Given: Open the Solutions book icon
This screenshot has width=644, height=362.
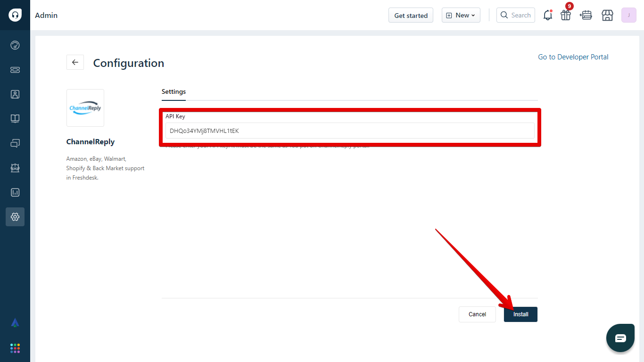Looking at the screenshot, I should 15,119.
